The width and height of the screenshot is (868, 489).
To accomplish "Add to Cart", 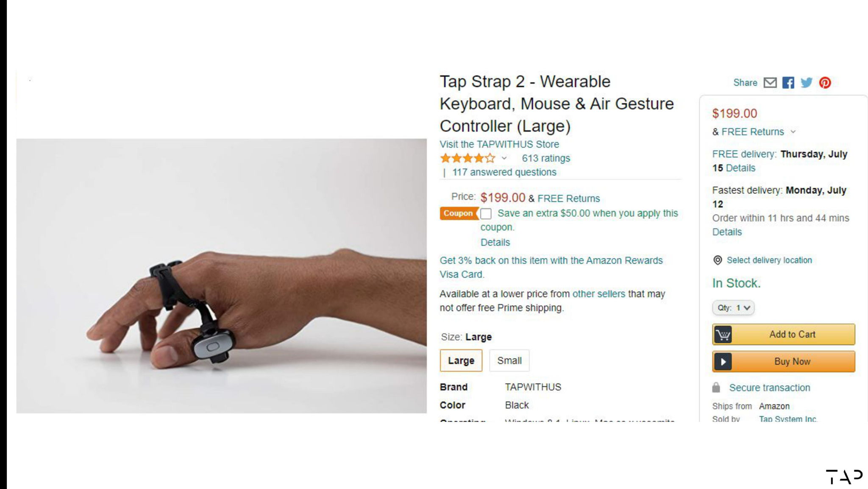I will pyautogui.click(x=784, y=334).
